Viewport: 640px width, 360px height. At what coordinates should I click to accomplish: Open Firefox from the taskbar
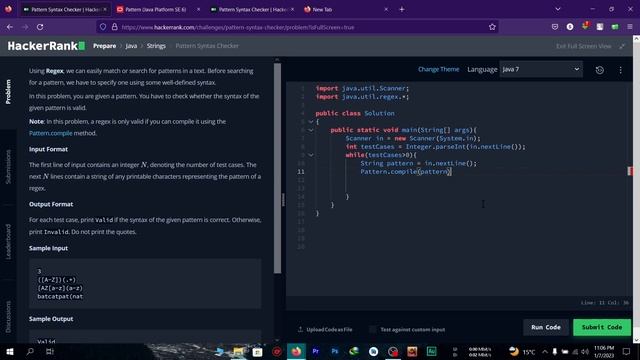pyautogui.click(x=296, y=351)
